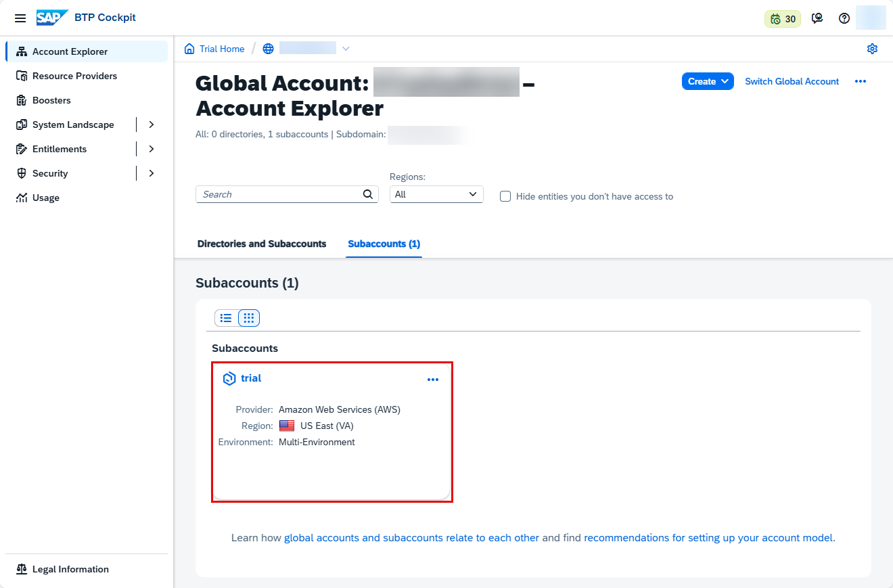Click the US flag region icon

287,426
